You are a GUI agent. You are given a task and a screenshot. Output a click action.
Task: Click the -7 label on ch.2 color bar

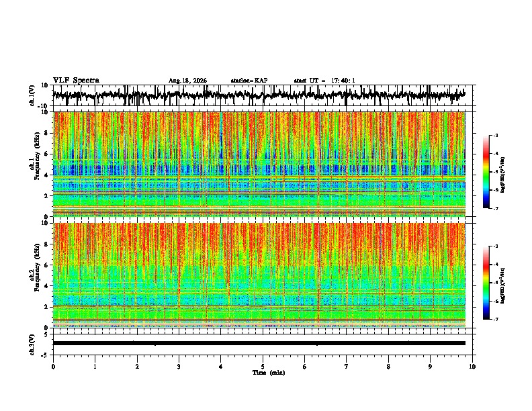(495, 319)
